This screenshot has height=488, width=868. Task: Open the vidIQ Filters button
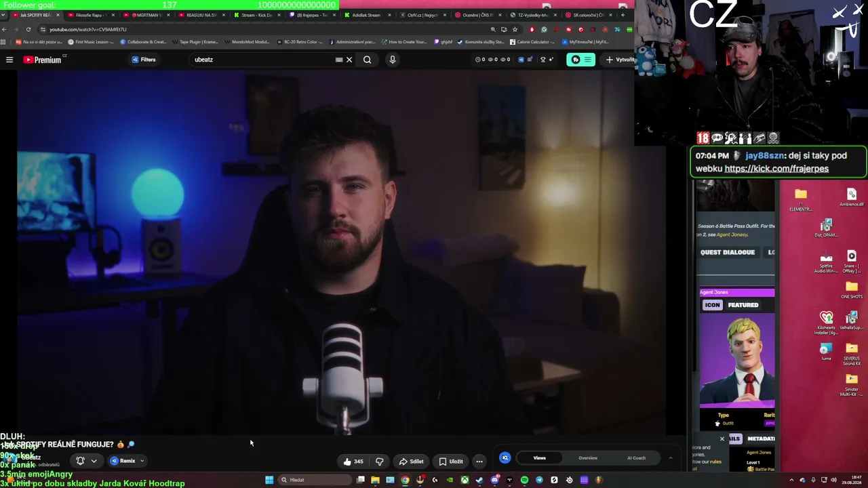(x=144, y=60)
